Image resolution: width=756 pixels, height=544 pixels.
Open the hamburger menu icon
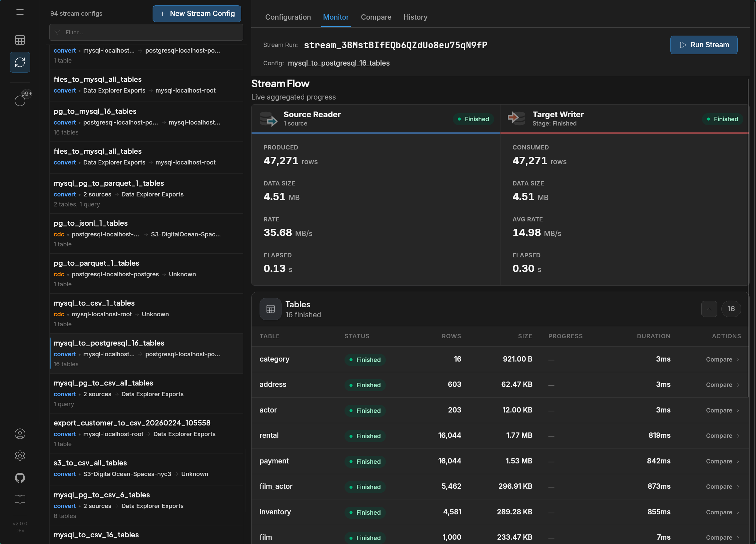pyautogui.click(x=20, y=12)
